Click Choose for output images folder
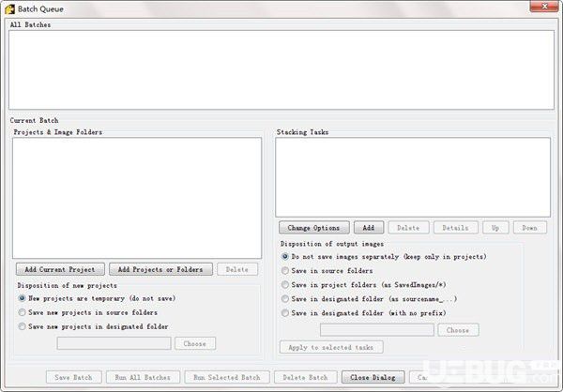Viewport: 563px width, 392px height. tap(458, 330)
